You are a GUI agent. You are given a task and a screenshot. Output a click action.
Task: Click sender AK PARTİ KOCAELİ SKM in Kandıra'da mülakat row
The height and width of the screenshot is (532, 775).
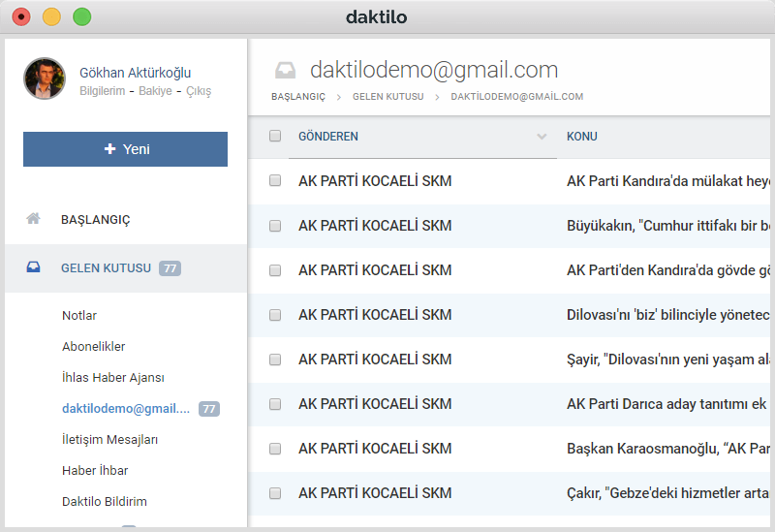[375, 181]
